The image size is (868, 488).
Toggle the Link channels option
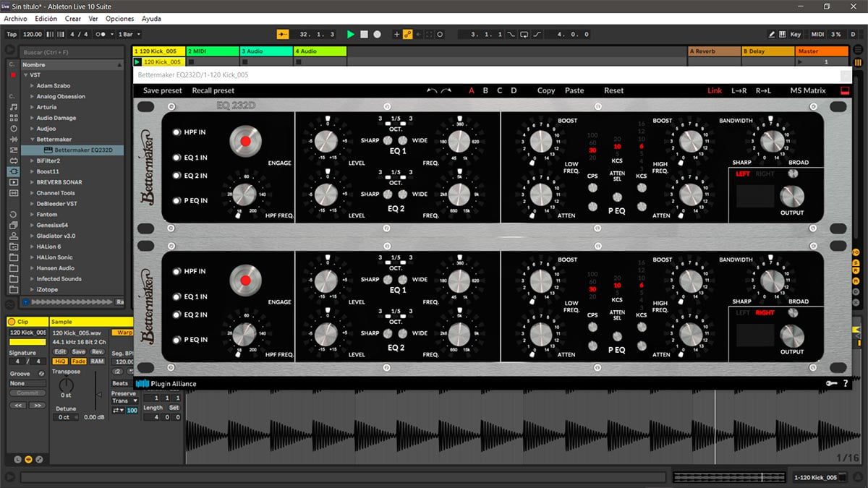pos(715,90)
